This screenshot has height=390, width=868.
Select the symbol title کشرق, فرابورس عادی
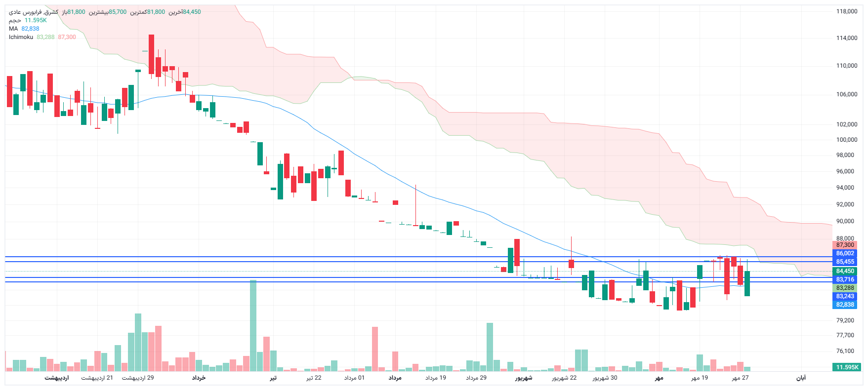click(33, 12)
